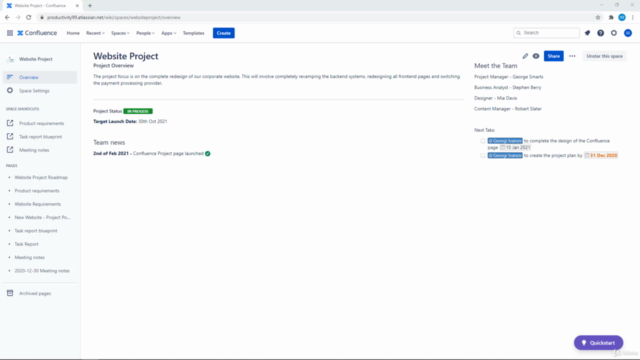Click the Quickstart button
The height and width of the screenshot is (360, 640).
(x=598, y=343)
